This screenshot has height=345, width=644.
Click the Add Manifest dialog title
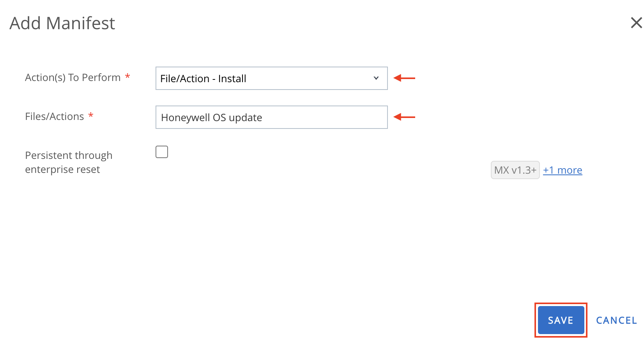click(62, 23)
